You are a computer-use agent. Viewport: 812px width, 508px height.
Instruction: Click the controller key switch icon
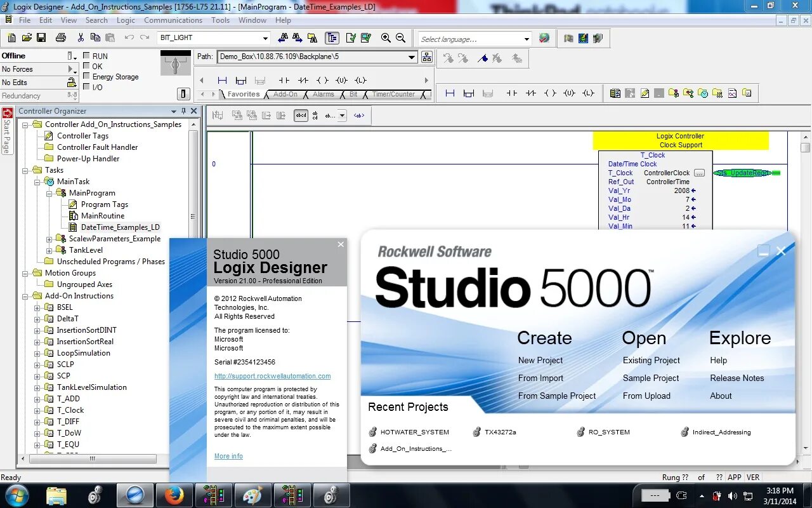pyautogui.click(x=176, y=63)
